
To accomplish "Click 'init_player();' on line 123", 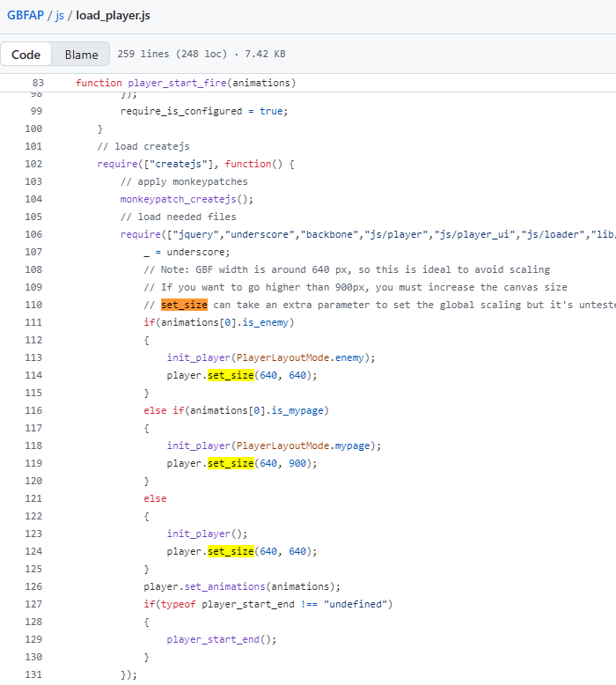I will (x=207, y=534).
